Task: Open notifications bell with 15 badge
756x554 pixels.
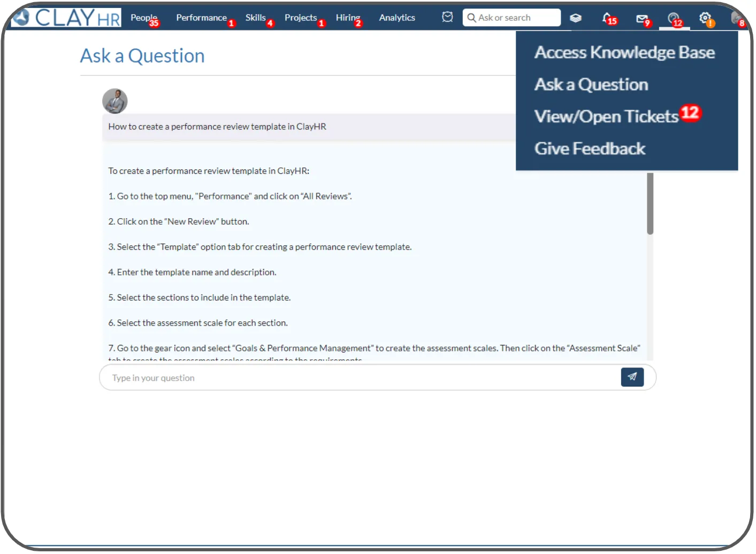Action: click(609, 19)
